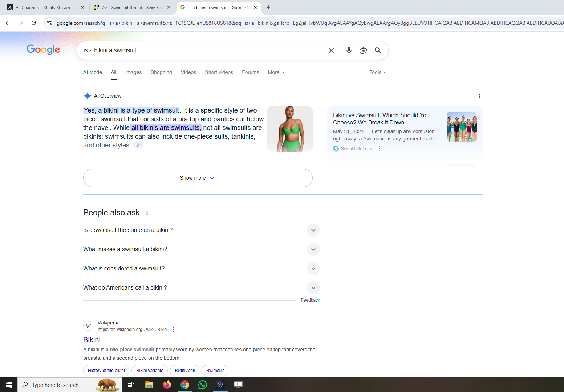Viewport: 564px width, 392px height.
Task: Open Windows Start menu
Action: 9,385
